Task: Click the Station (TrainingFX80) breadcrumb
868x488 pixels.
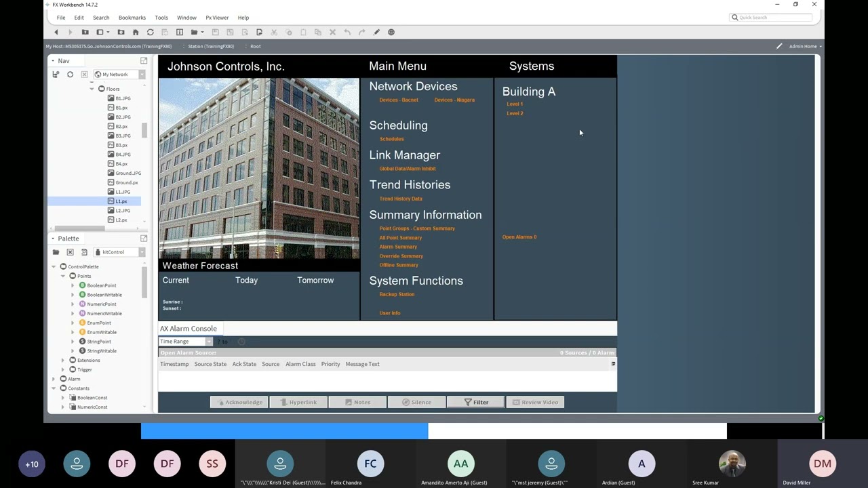Action: [x=211, y=46]
